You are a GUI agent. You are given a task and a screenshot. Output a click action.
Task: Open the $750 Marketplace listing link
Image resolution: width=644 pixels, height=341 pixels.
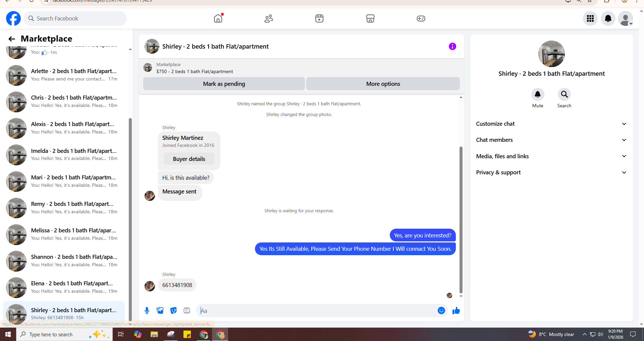click(x=195, y=71)
